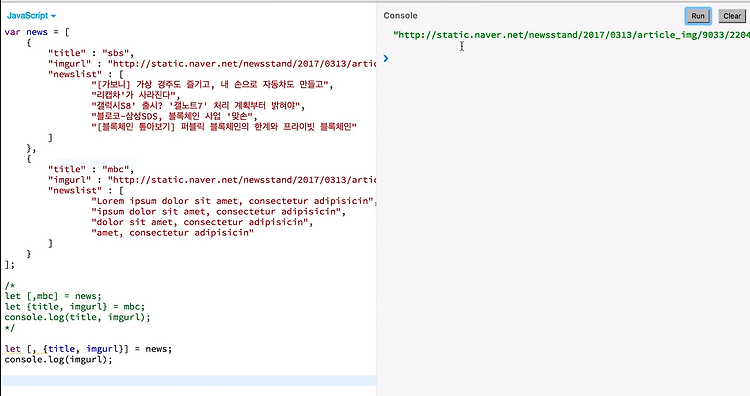The image size is (750, 396).
Task: Click the Korean headline starting '갤럭시S8'
Action: coord(198,106)
